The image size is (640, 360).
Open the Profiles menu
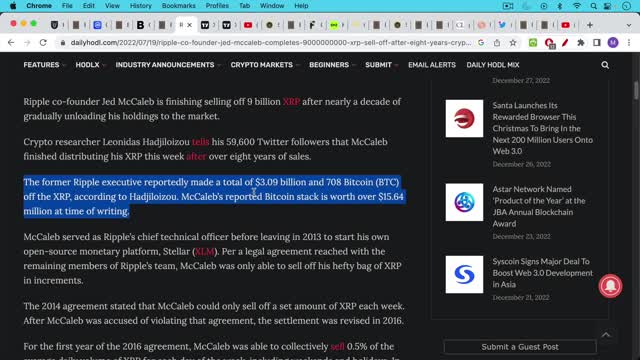coord(217,6)
